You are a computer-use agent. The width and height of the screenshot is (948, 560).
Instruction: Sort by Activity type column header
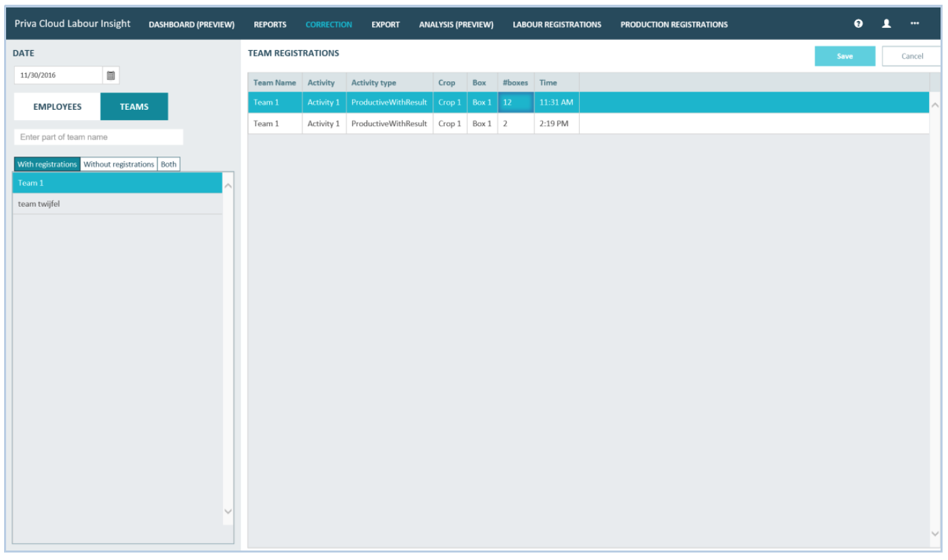pyautogui.click(x=389, y=83)
